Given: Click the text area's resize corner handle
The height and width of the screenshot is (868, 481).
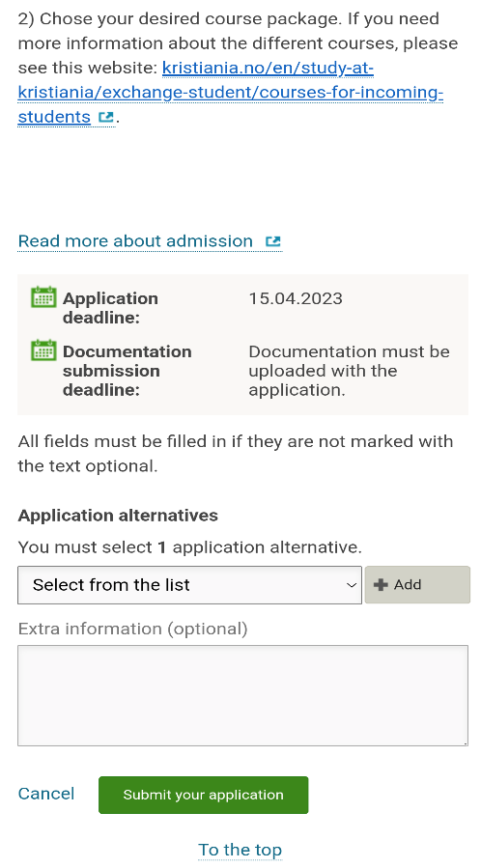Looking at the screenshot, I should [x=465, y=742].
